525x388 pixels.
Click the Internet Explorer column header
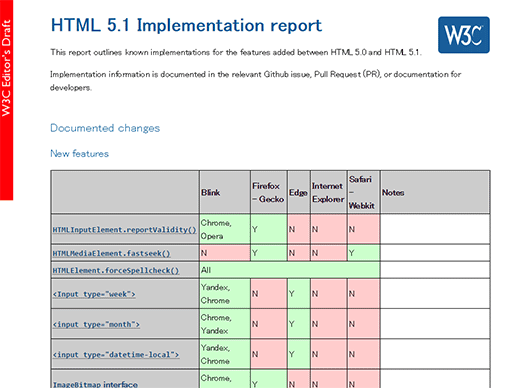(x=328, y=192)
